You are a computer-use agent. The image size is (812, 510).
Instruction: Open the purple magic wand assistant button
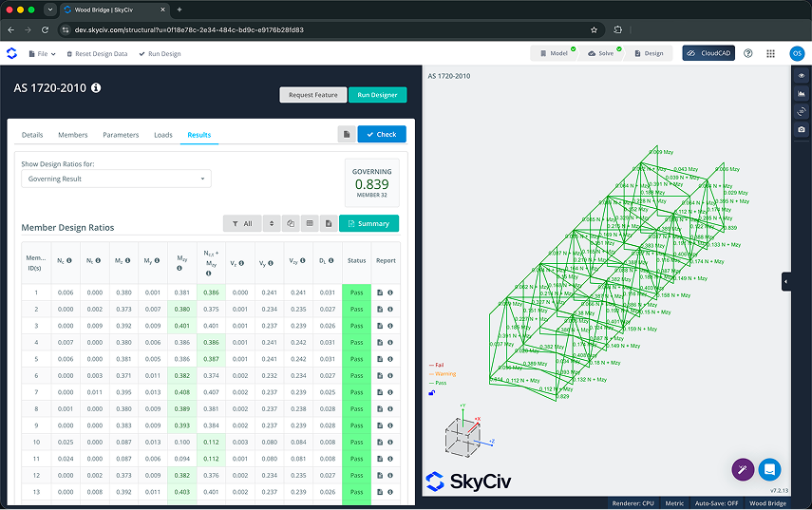(x=743, y=469)
